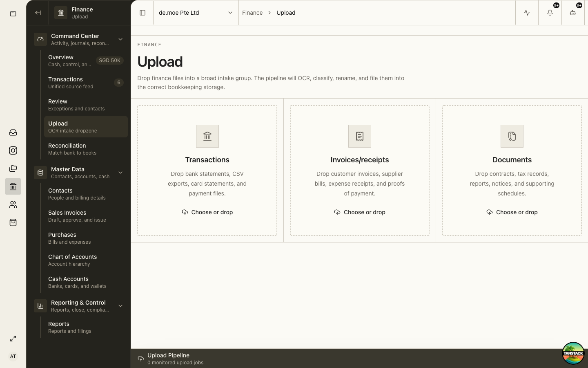Click the Finance Upload header in sidebar
This screenshot has height=368, width=588.
point(90,13)
